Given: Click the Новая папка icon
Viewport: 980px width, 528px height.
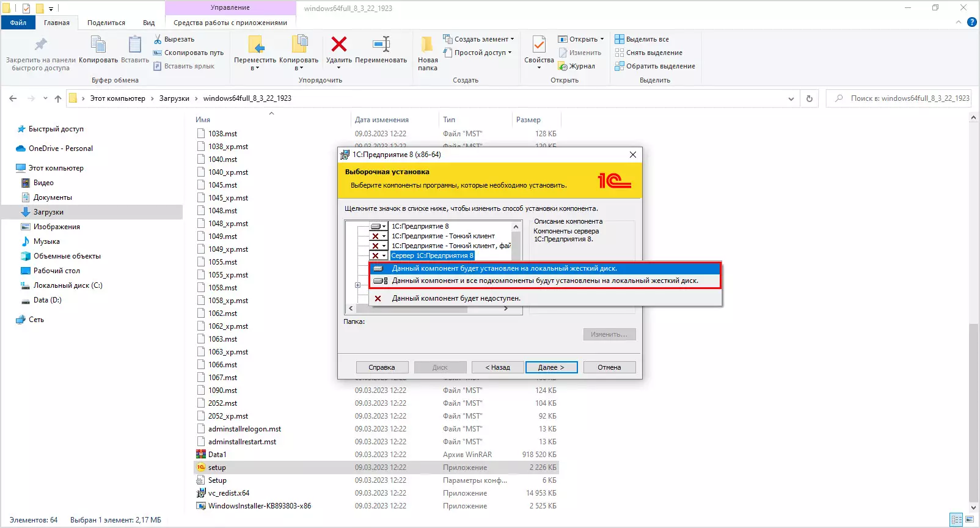Looking at the screenshot, I should pos(428,44).
